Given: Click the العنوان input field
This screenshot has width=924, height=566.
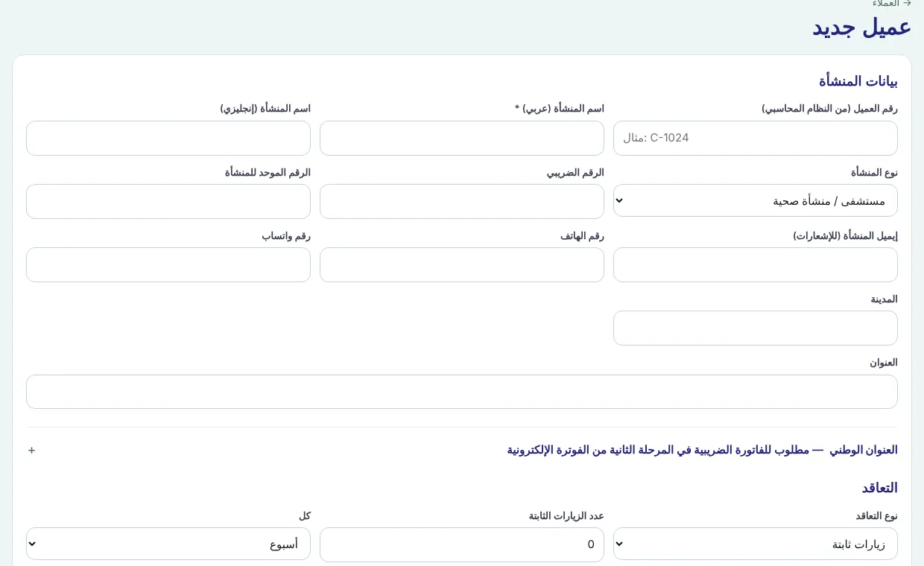Looking at the screenshot, I should coord(462,392).
